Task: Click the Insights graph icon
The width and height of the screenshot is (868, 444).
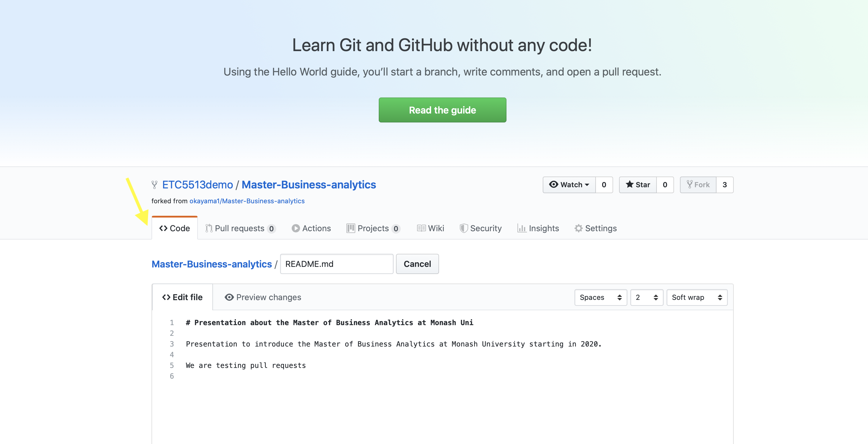Action: (522, 228)
